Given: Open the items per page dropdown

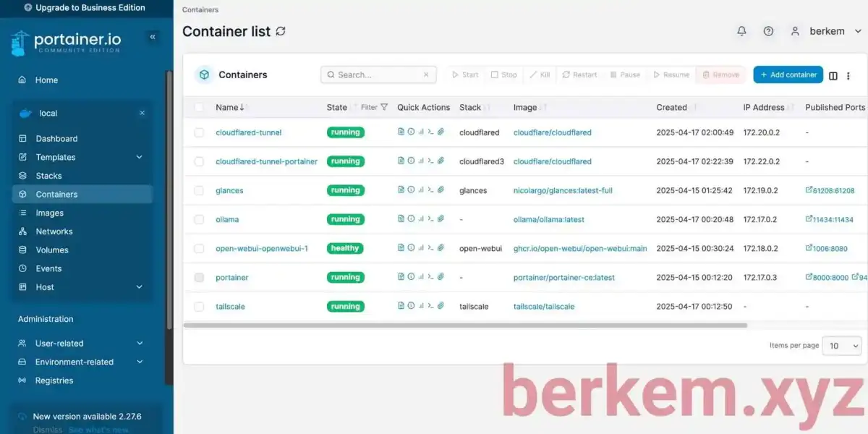Looking at the screenshot, I should (843, 346).
